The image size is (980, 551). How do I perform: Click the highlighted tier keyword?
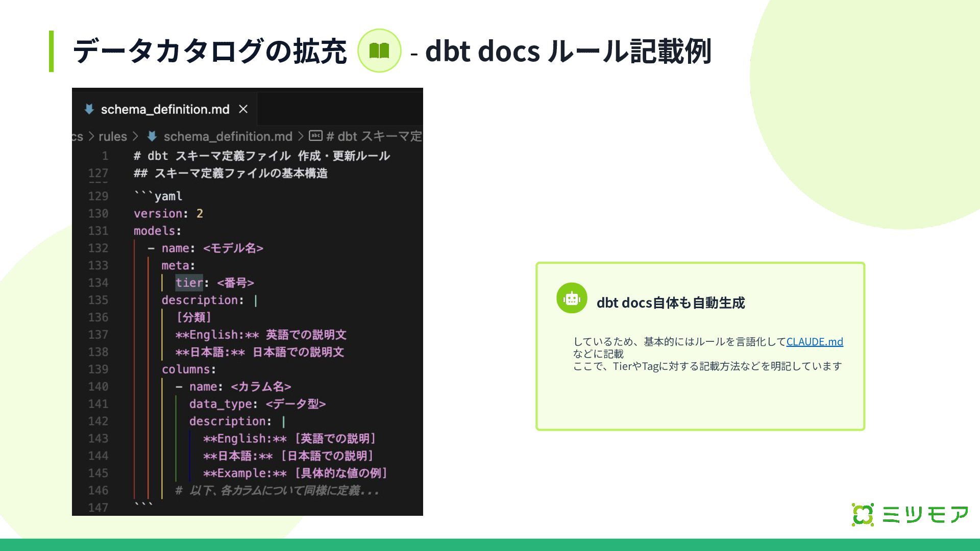click(189, 283)
